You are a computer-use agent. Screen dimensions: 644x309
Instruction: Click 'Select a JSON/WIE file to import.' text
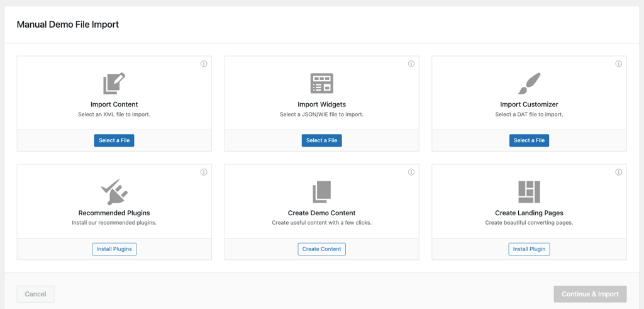coord(321,115)
